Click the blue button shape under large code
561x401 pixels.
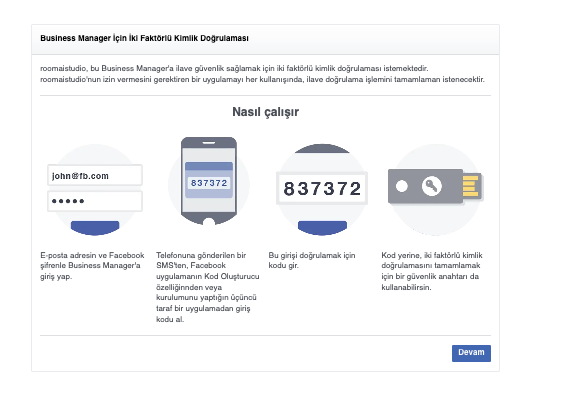(322, 228)
